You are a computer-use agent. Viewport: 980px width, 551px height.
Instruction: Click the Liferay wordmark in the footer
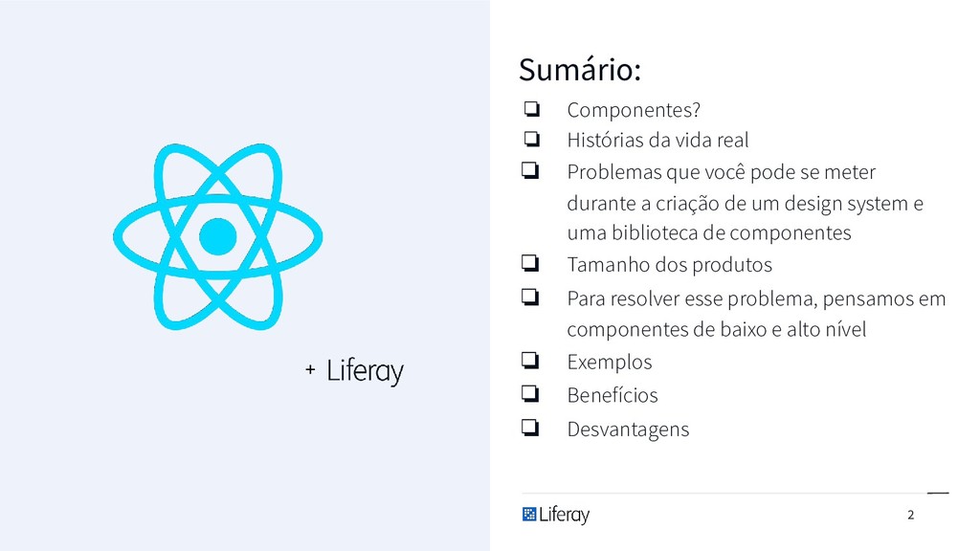pyautogui.click(x=565, y=515)
